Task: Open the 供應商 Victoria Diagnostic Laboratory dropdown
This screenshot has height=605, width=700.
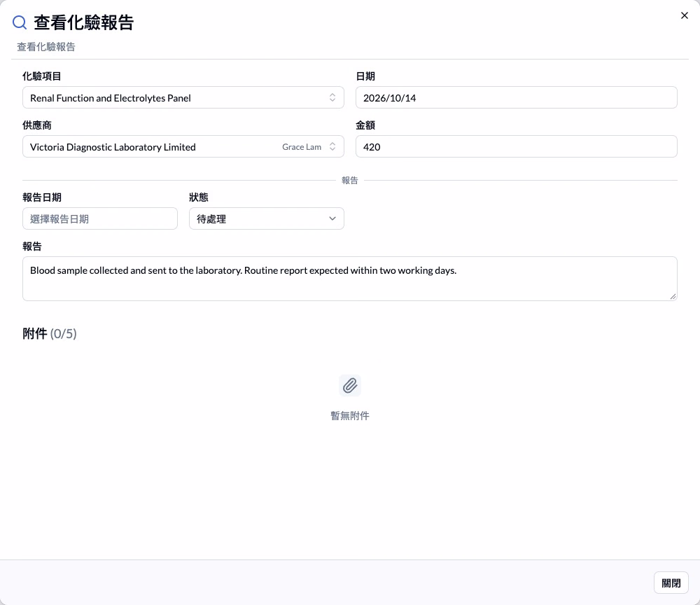Action: [x=183, y=147]
